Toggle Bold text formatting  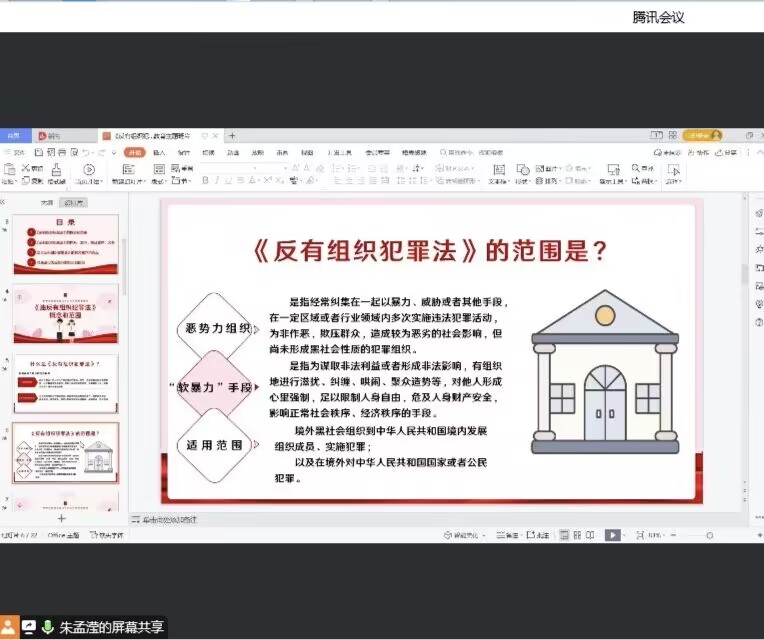(x=204, y=181)
